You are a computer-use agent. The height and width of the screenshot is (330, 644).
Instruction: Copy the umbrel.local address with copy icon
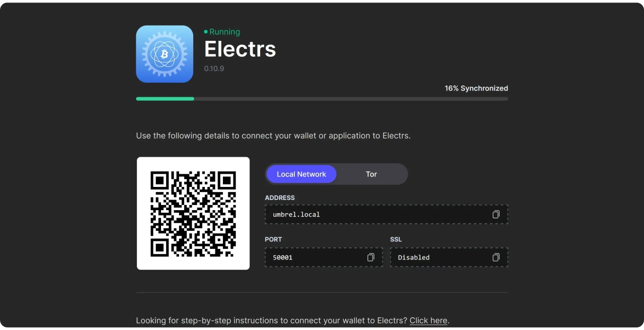(496, 214)
